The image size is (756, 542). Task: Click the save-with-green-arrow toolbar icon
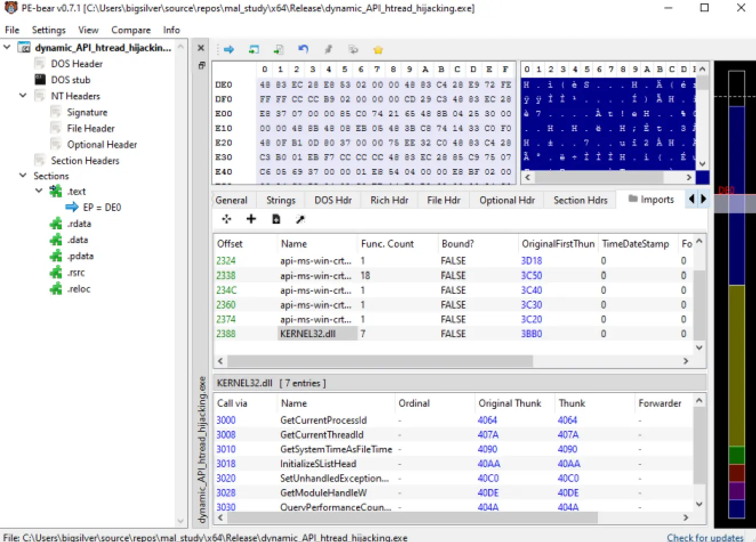pos(279,50)
